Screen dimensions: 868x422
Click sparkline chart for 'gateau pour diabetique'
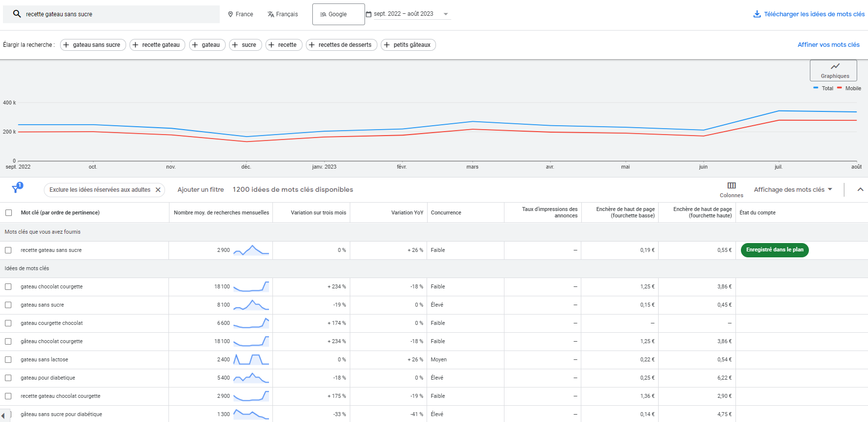[x=251, y=378]
